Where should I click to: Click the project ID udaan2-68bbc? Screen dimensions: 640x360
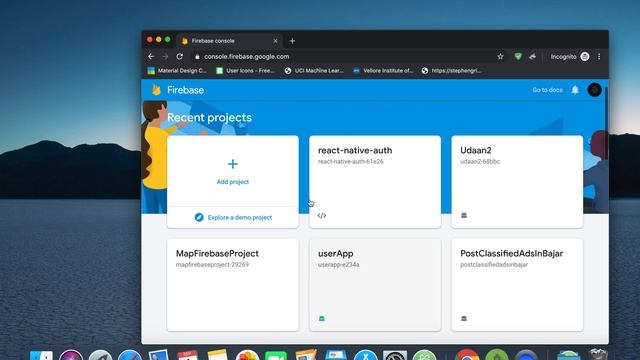coord(480,162)
